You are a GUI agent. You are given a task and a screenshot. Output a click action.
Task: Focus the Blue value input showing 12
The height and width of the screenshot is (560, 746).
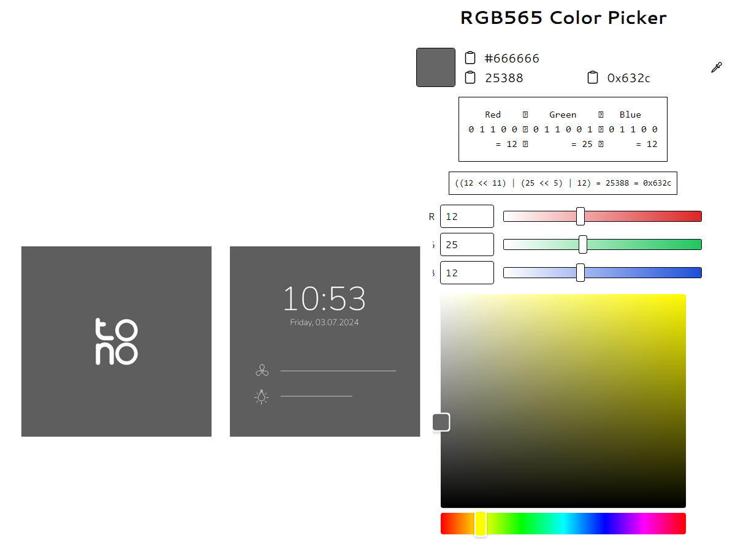click(466, 273)
